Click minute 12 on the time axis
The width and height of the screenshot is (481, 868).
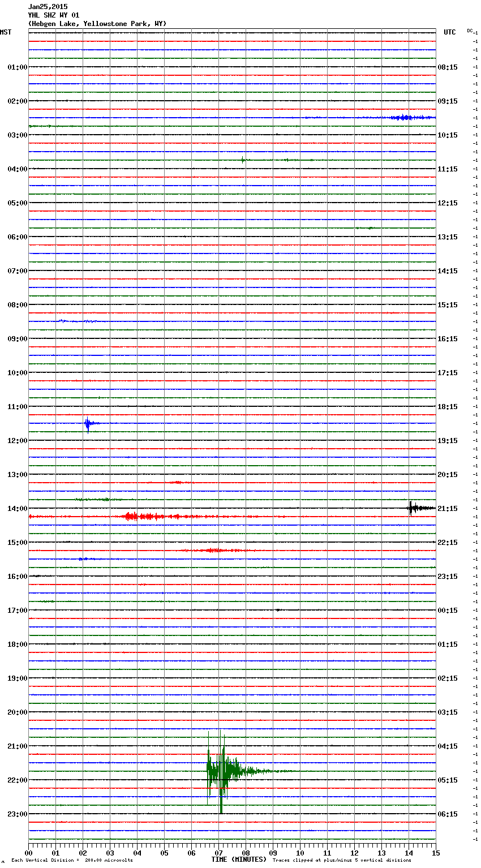pyautogui.click(x=355, y=853)
